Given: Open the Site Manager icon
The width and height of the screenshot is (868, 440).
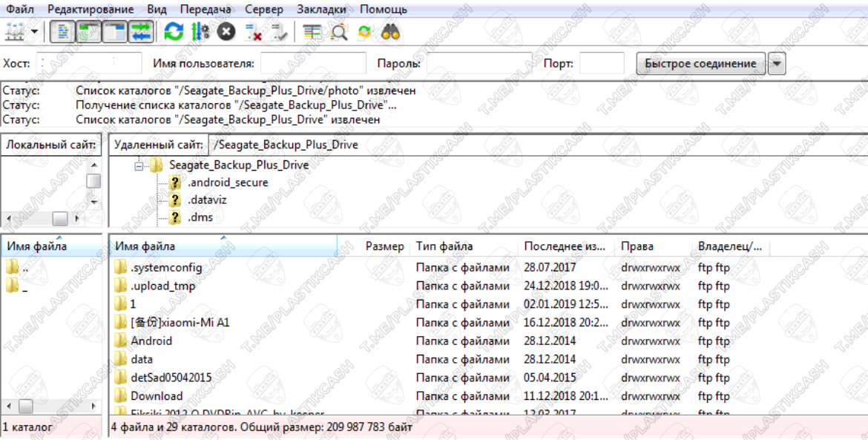Looking at the screenshot, I should pos(14,31).
